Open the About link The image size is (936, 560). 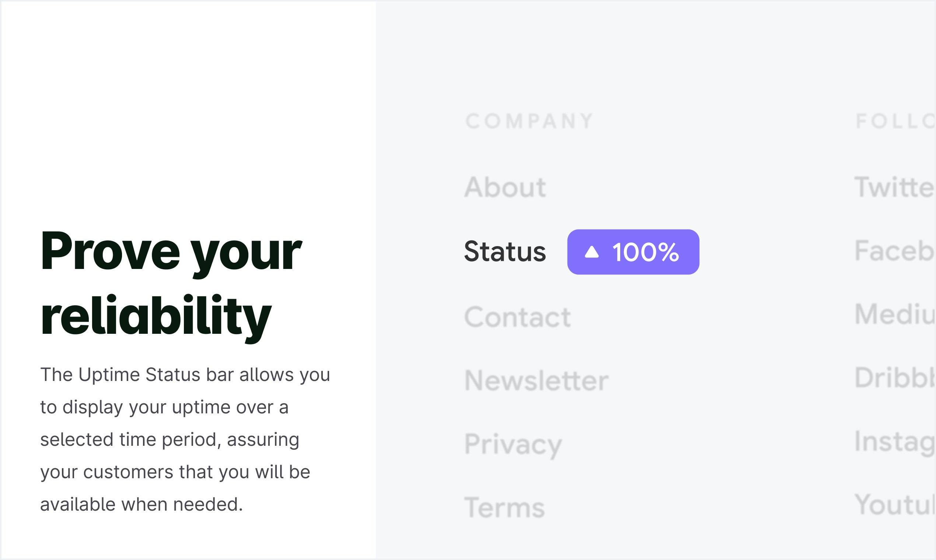tap(505, 187)
